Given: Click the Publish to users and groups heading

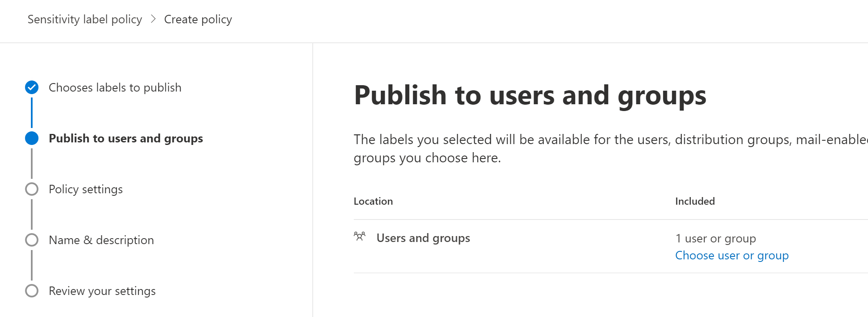Looking at the screenshot, I should click(530, 95).
